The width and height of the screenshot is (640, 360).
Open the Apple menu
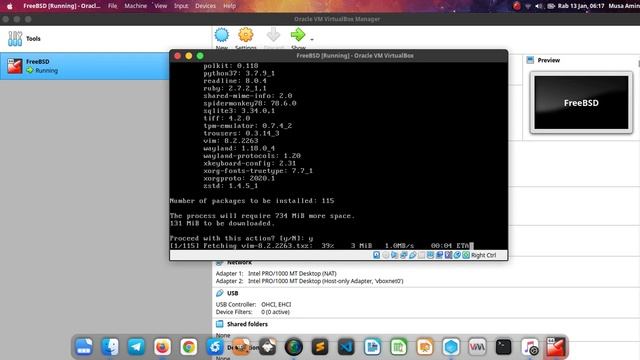pos(9,6)
